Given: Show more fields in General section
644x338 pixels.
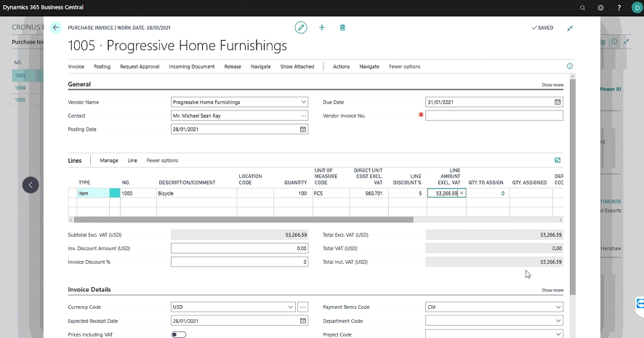Looking at the screenshot, I should pyautogui.click(x=552, y=84).
